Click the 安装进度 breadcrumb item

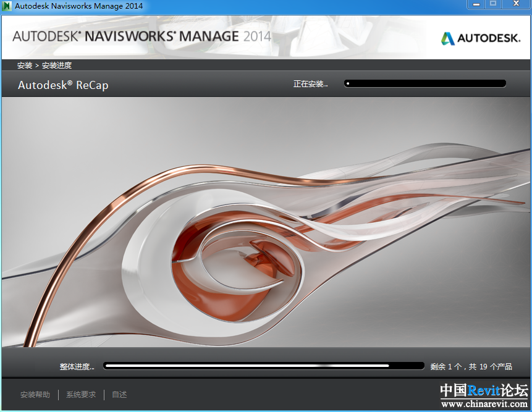(57, 65)
